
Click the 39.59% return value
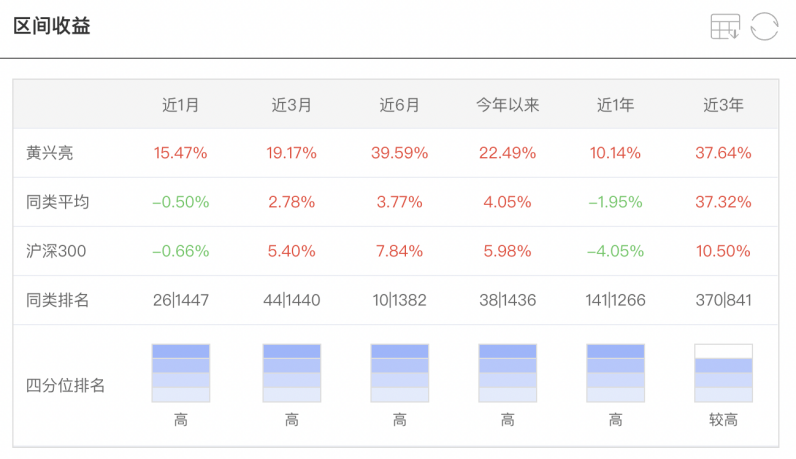click(x=399, y=153)
